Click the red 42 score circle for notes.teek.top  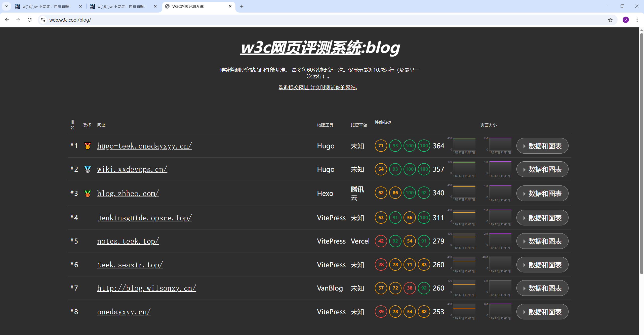pos(381,241)
